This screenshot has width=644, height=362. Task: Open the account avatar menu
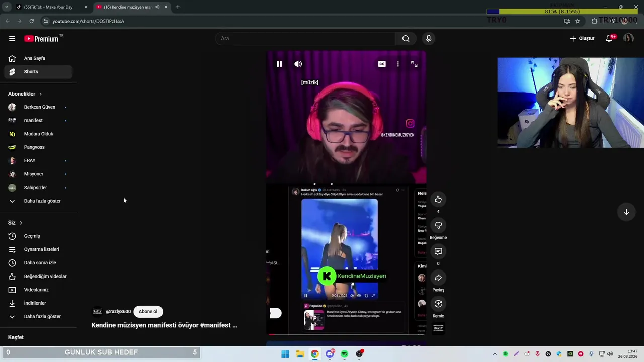pyautogui.click(x=628, y=38)
